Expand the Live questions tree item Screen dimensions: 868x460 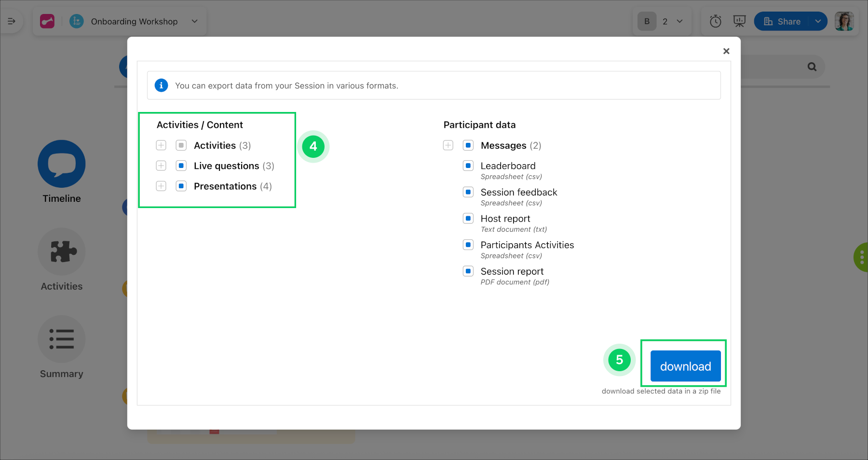[x=161, y=166]
